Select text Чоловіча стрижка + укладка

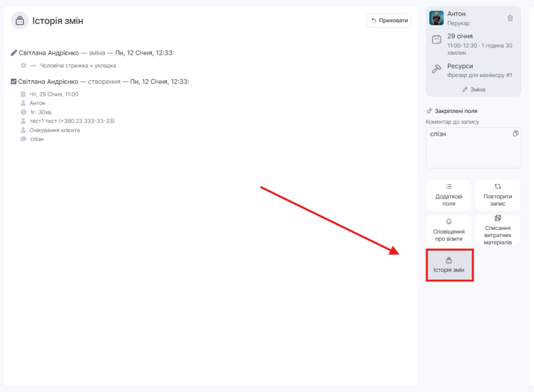click(78, 65)
